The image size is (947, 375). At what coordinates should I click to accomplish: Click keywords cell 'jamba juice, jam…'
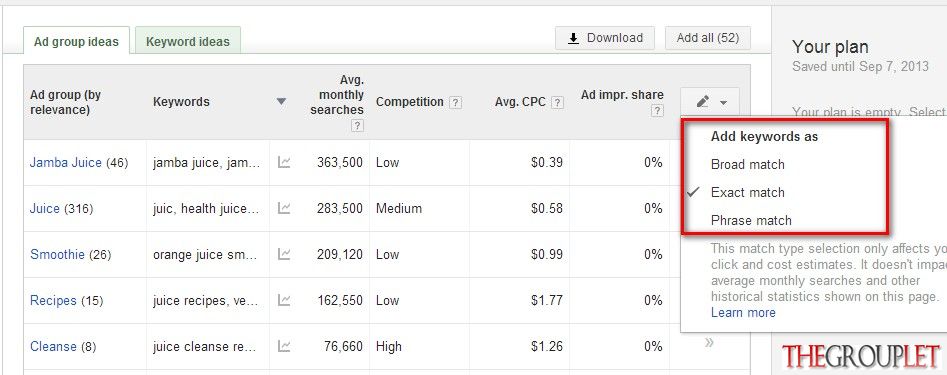(x=207, y=162)
